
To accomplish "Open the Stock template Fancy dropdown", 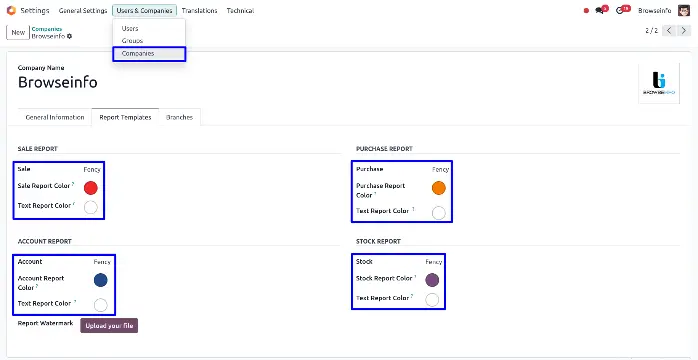I will [x=434, y=262].
